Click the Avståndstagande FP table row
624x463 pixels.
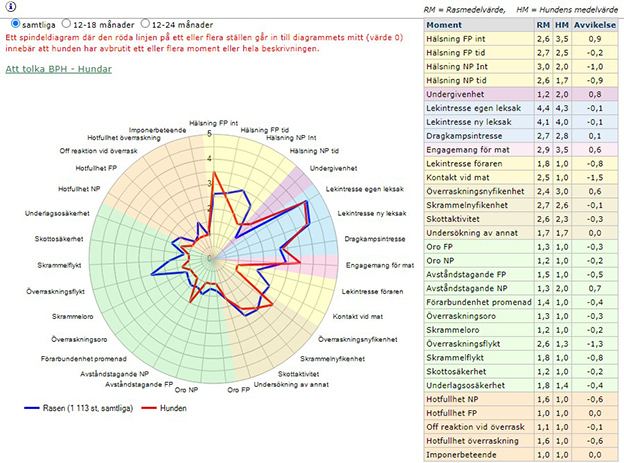[521, 275]
